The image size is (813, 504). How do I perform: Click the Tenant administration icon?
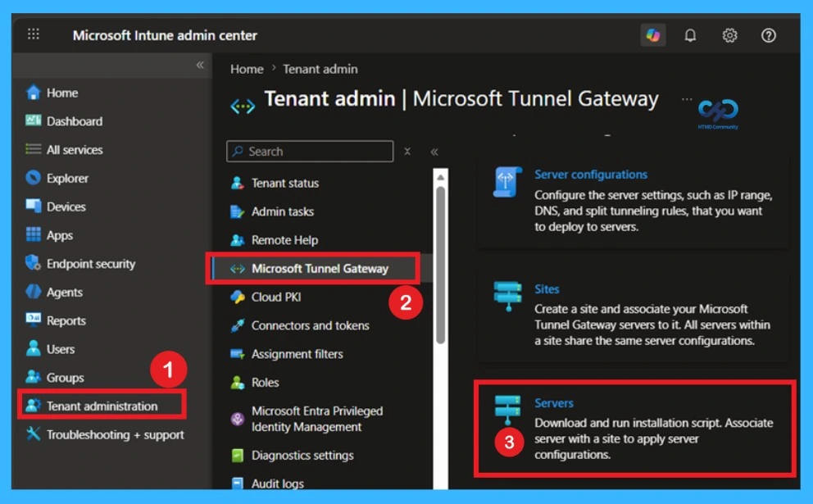(x=33, y=405)
